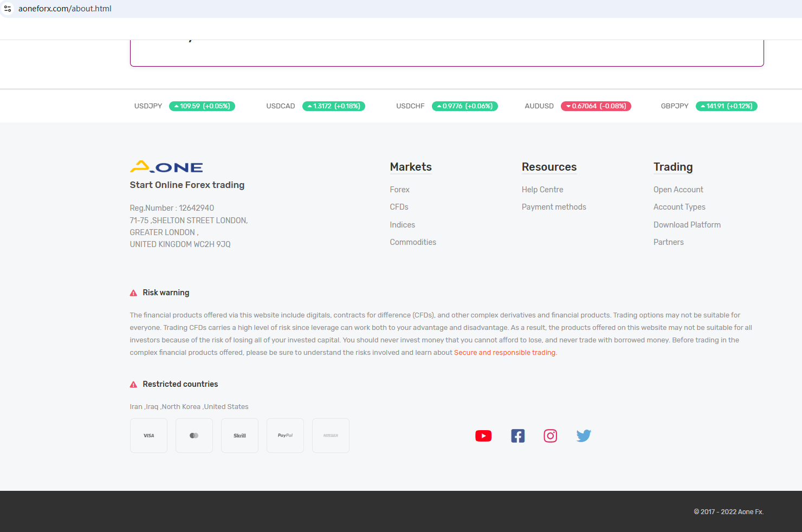
Task: Go to the CFDs link
Action: (x=399, y=207)
